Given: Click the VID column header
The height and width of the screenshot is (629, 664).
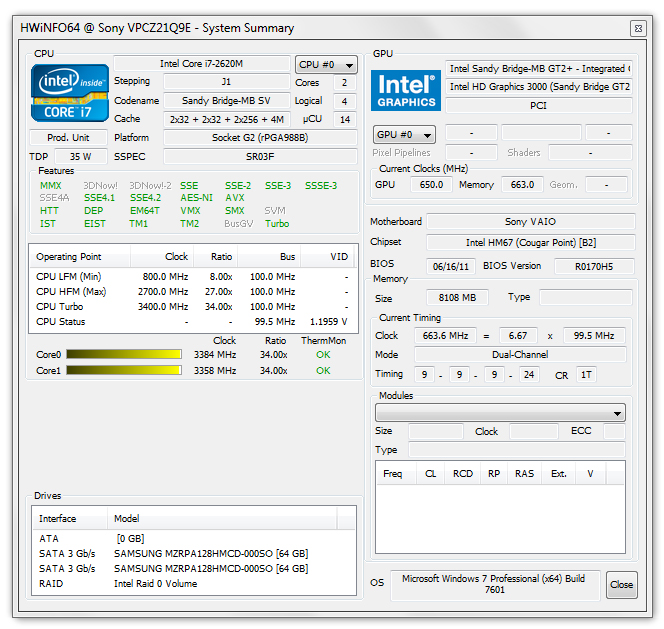Looking at the screenshot, I should point(327,257).
